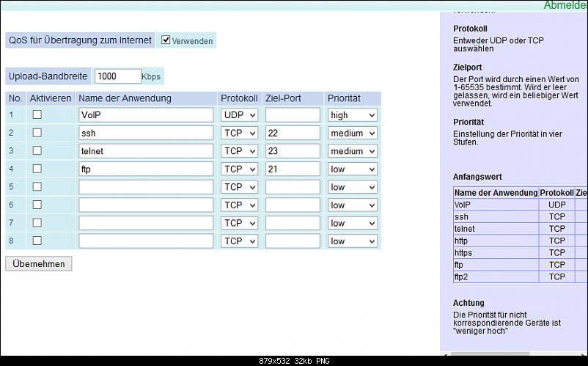Click 'ftp2' in the Anfangswert table

(x=461, y=277)
